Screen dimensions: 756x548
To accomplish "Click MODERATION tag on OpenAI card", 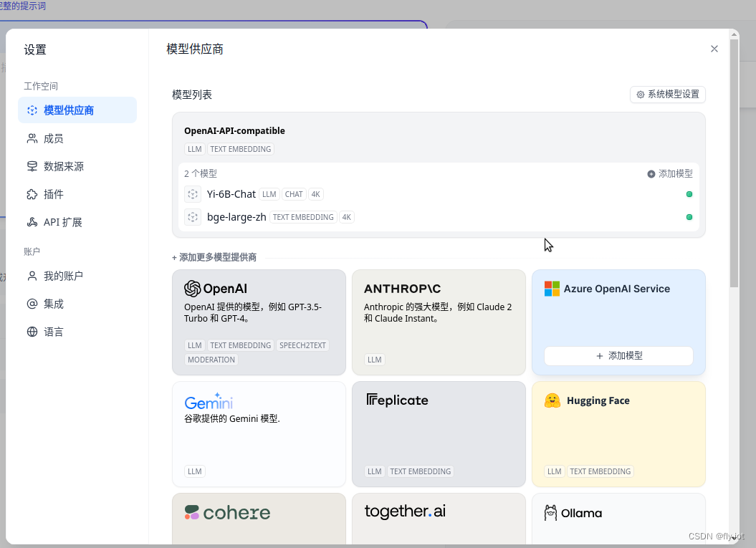I will [211, 360].
